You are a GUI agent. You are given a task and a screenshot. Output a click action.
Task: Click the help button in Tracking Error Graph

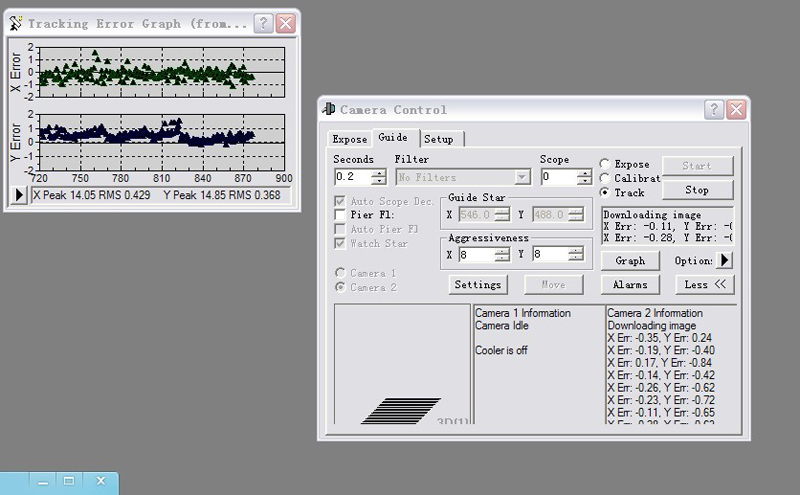[263, 23]
